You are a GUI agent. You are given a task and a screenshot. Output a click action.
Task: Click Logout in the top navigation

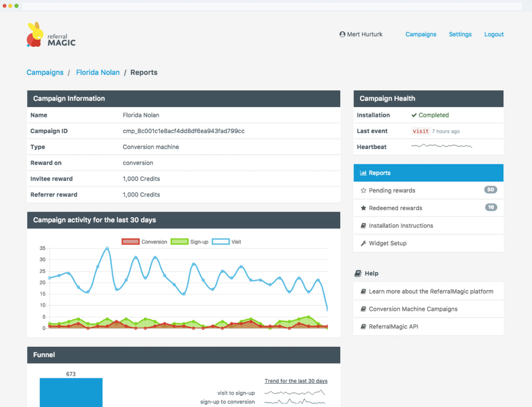point(494,34)
